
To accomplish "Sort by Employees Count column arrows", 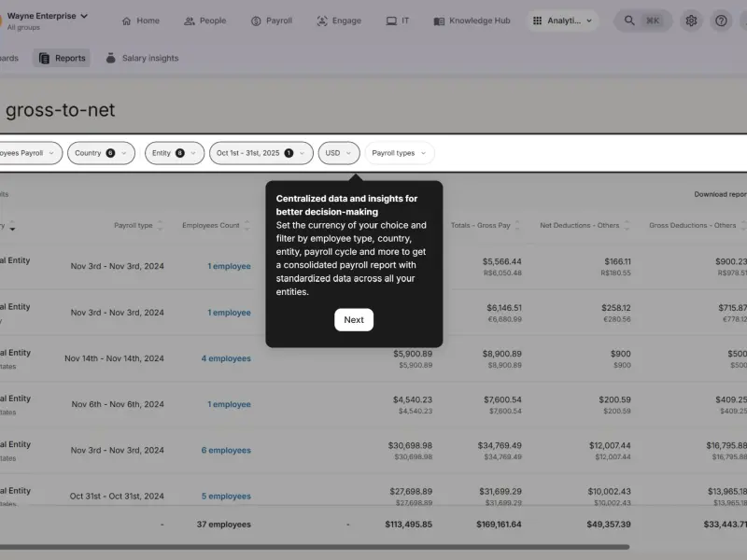I will point(247,225).
